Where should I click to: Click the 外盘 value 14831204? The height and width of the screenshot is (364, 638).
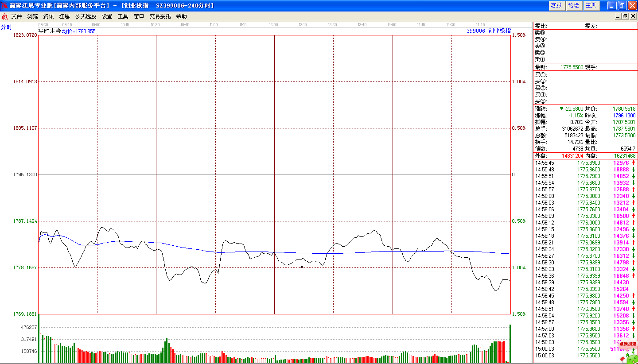coord(572,156)
